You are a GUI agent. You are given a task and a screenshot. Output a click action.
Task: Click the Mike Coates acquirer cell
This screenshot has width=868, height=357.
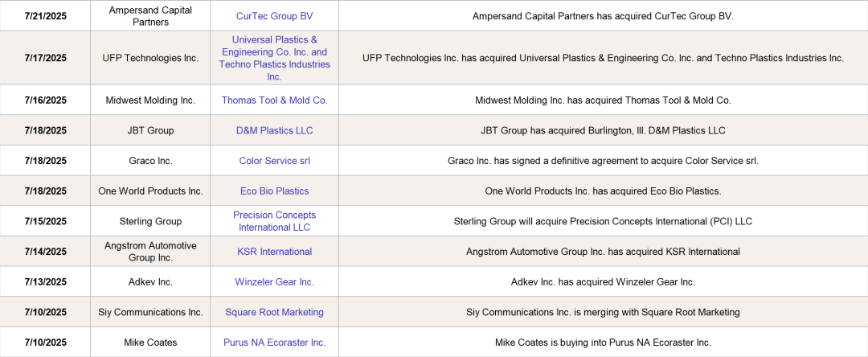[x=150, y=343]
